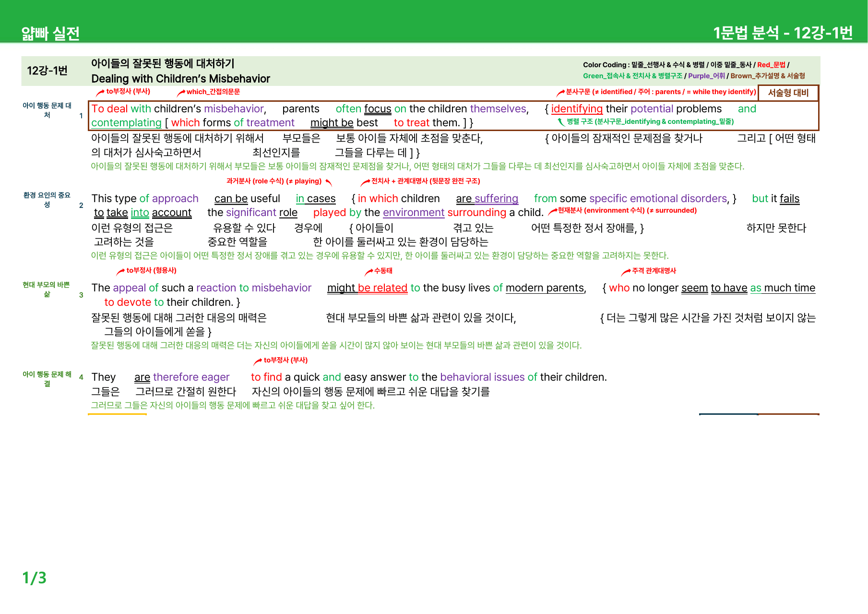Click the purple phrase 'specific emotional disorders,'
The width and height of the screenshot is (868, 614).
point(660,199)
